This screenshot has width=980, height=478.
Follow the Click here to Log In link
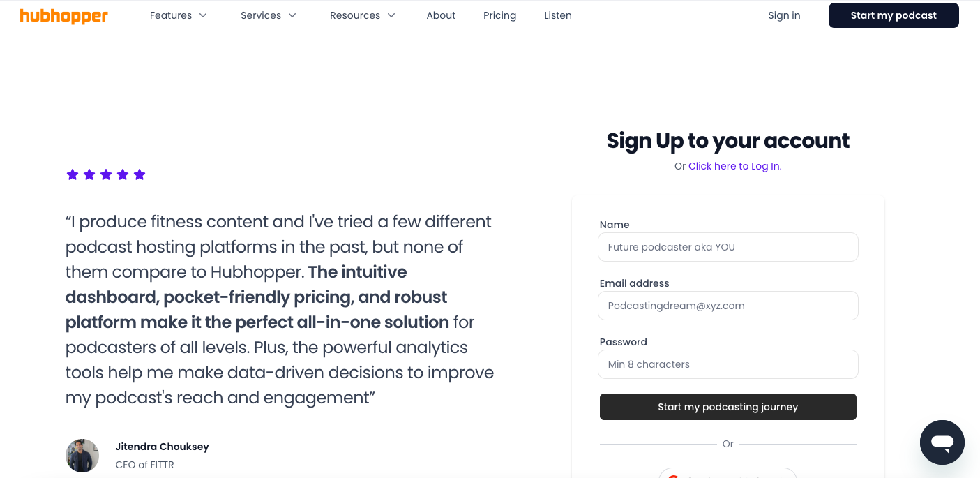(734, 166)
